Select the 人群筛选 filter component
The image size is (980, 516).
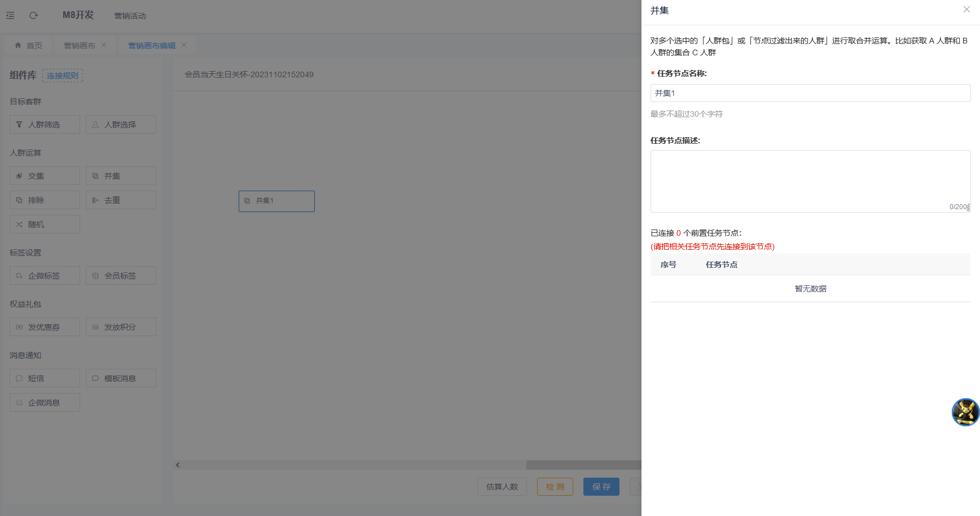[45, 125]
